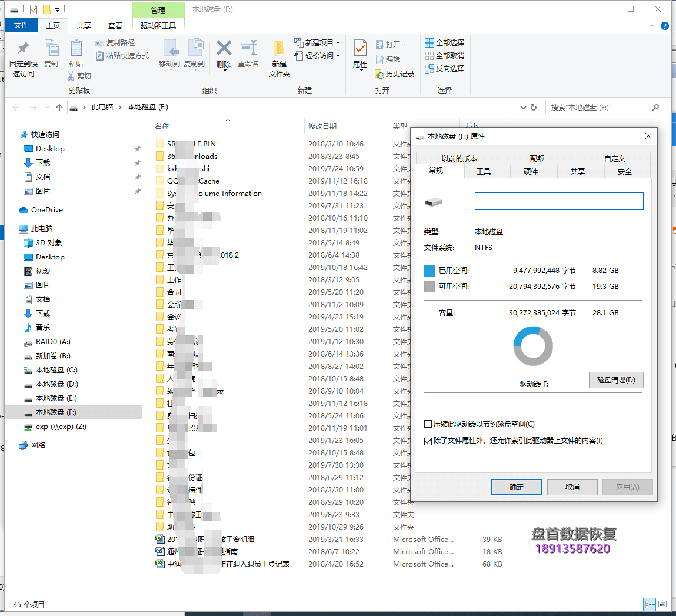Click the ribbon help question mark icon
This screenshot has width=676, height=616.
click(x=665, y=26)
